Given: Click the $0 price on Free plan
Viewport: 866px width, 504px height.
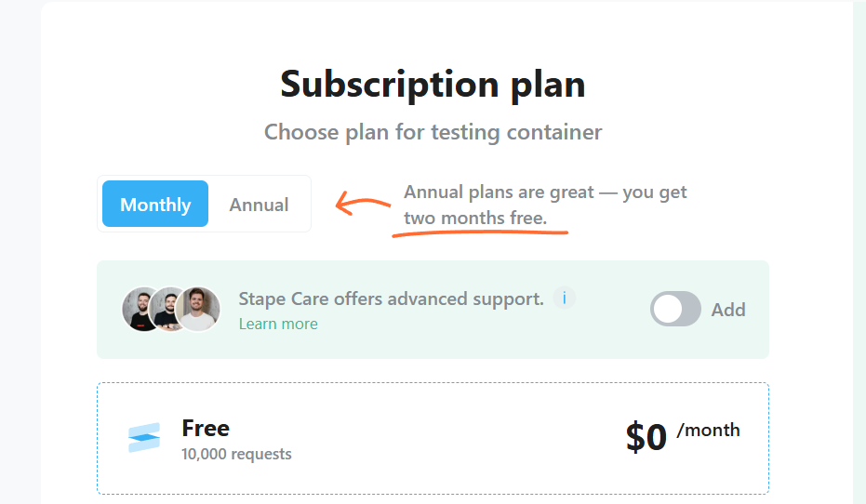Looking at the screenshot, I should coord(646,437).
